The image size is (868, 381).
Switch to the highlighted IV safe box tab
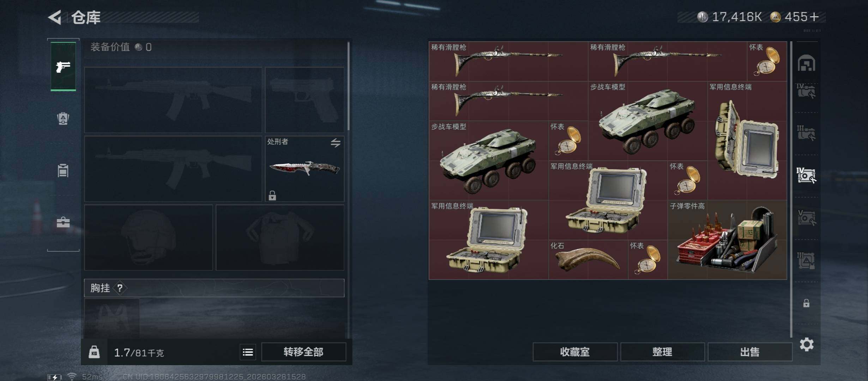pyautogui.click(x=806, y=175)
